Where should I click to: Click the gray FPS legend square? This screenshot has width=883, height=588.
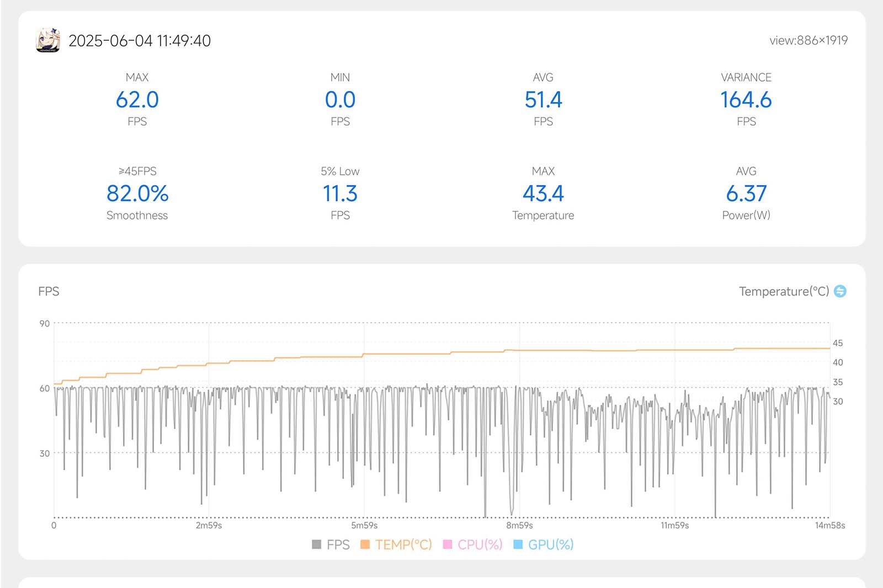click(x=316, y=544)
